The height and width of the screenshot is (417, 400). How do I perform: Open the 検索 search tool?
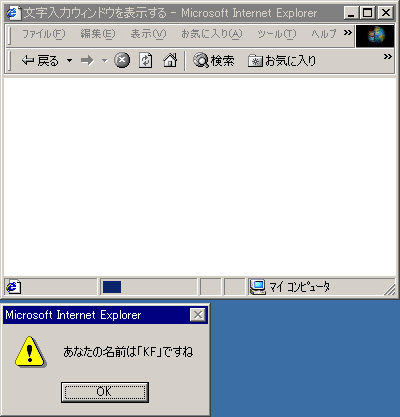tap(214, 61)
